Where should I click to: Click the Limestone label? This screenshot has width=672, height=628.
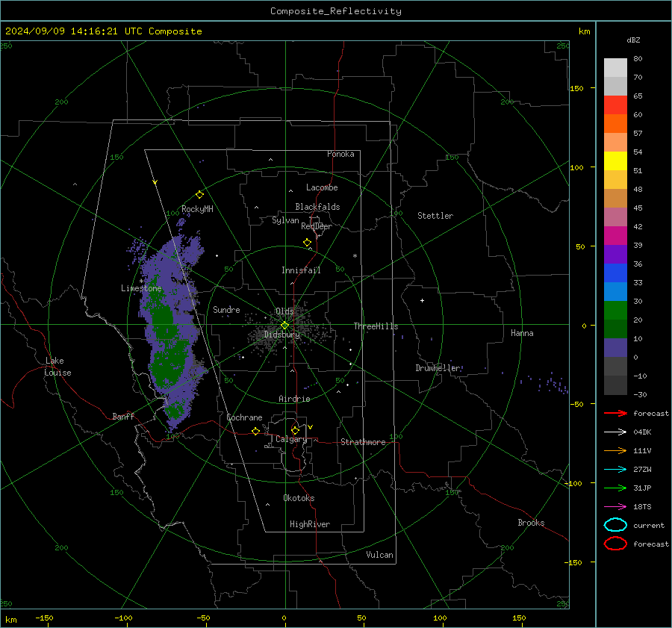[x=141, y=288]
